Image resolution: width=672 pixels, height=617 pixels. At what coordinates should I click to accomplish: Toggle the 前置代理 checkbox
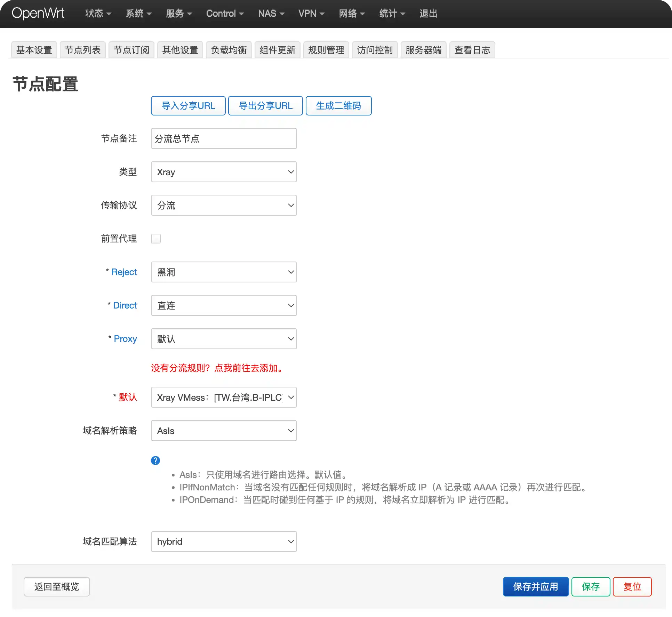(156, 239)
